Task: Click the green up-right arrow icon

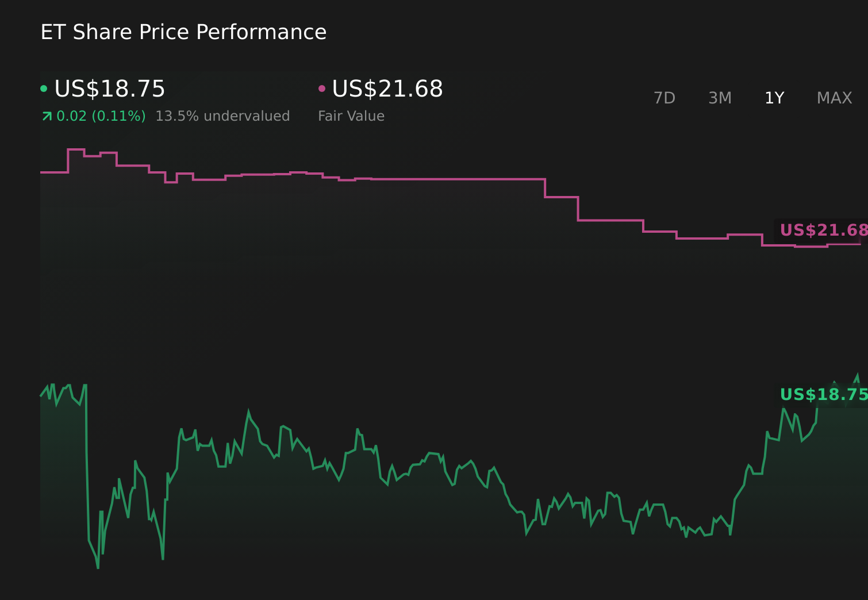Action: point(47,117)
